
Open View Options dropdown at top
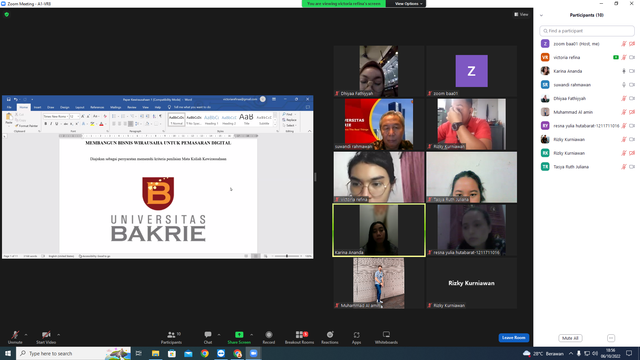coord(408,4)
